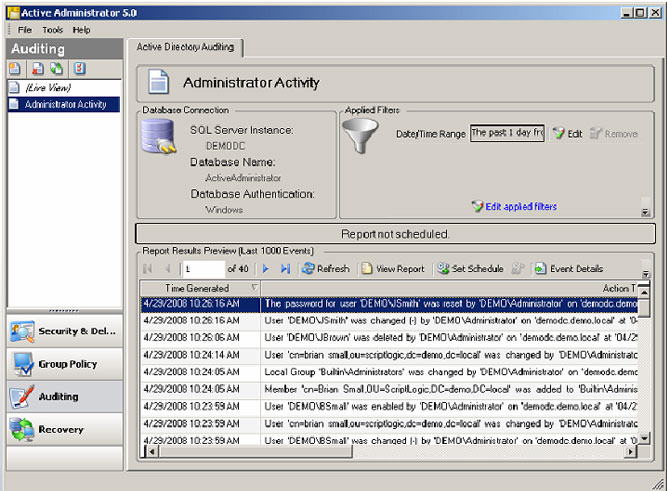Select row 'Local Group Builtin\Administrators was changed'

tap(389, 372)
